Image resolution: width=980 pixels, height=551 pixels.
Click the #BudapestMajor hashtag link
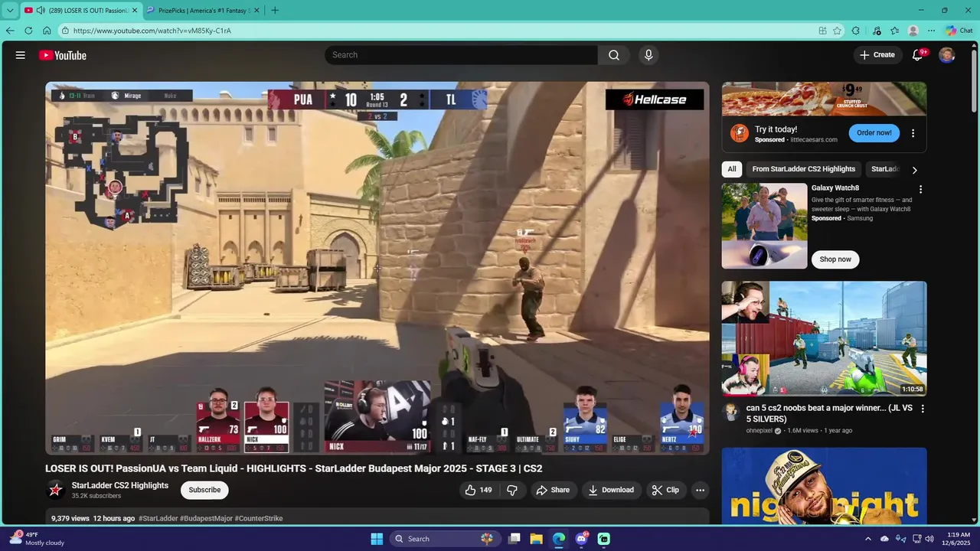pyautogui.click(x=206, y=519)
